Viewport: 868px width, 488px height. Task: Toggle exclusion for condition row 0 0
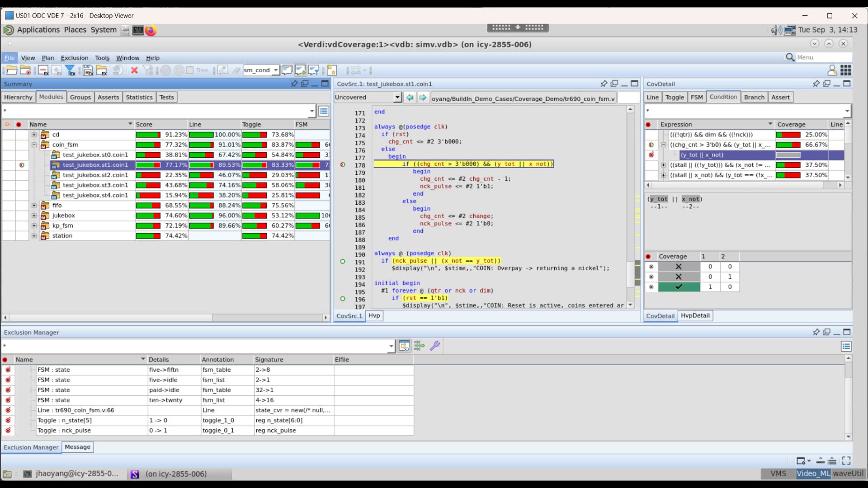[651, 267]
